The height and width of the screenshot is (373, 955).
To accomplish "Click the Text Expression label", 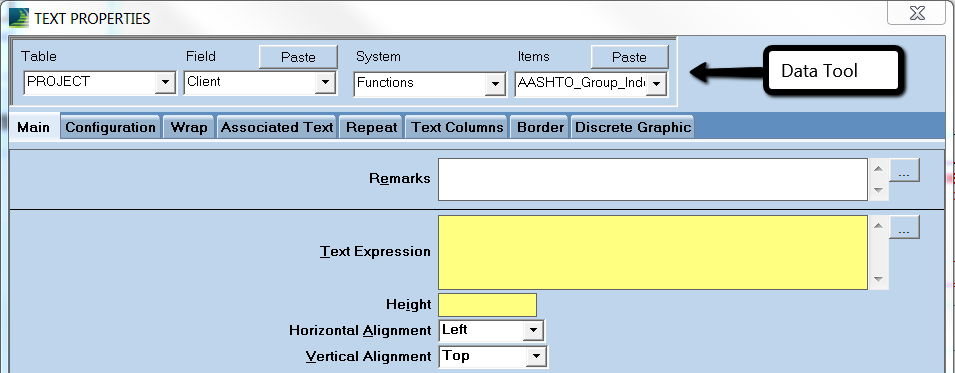I will (x=375, y=252).
